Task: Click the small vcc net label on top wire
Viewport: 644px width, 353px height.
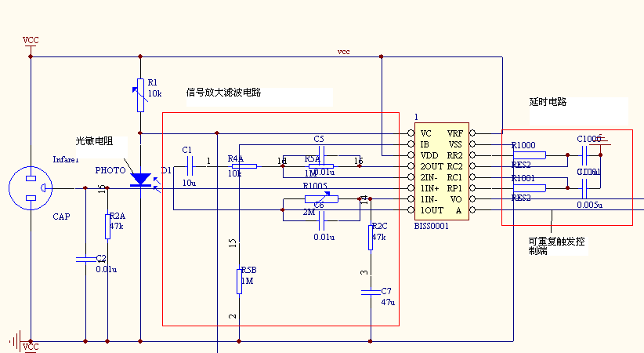Action: coord(344,52)
